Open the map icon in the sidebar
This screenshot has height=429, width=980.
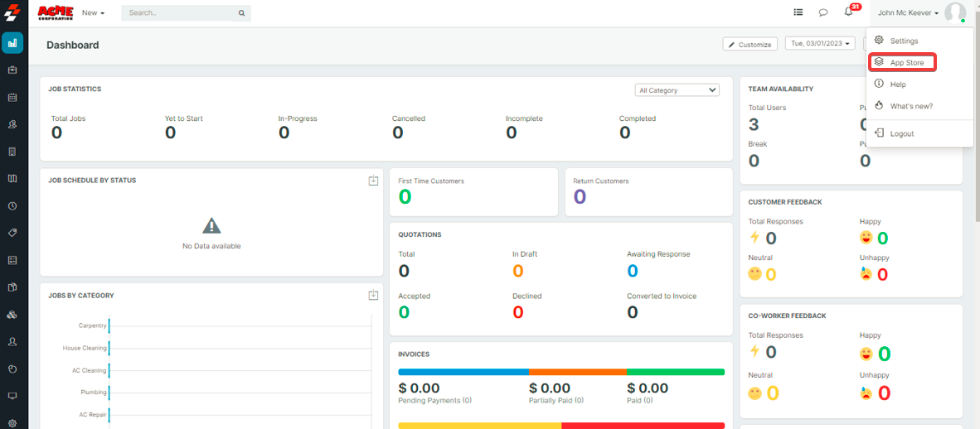coord(12,178)
